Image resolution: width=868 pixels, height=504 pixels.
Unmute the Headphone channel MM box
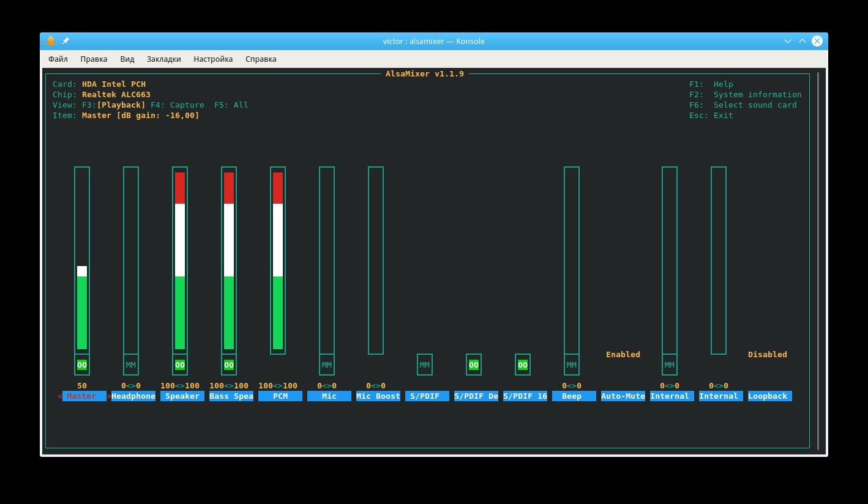point(131,365)
